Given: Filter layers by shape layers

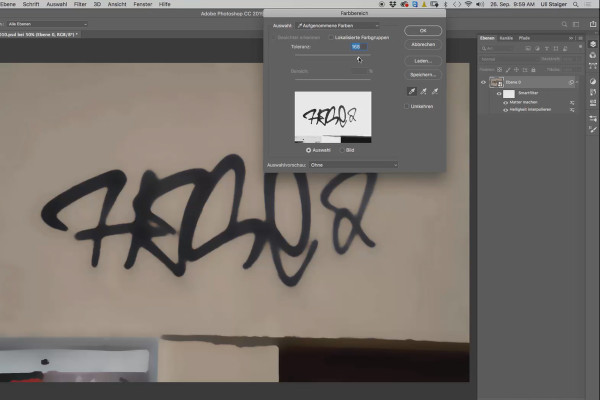Looking at the screenshot, I should click(x=556, y=49).
